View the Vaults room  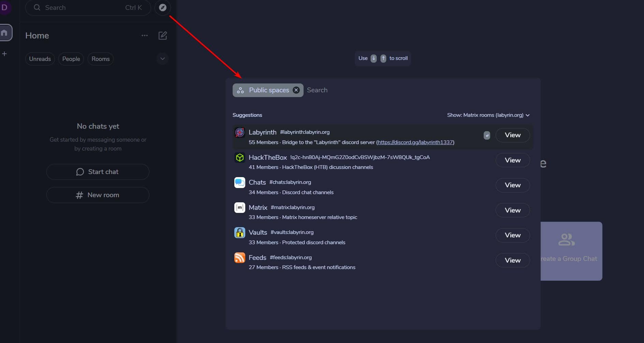(x=513, y=235)
